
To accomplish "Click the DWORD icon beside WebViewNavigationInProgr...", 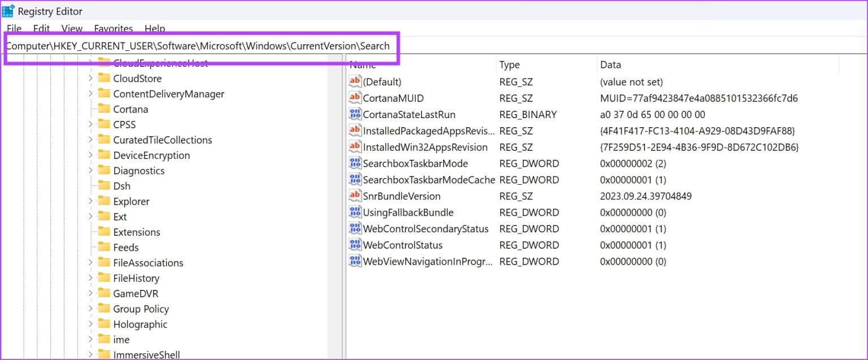I will [x=355, y=262].
